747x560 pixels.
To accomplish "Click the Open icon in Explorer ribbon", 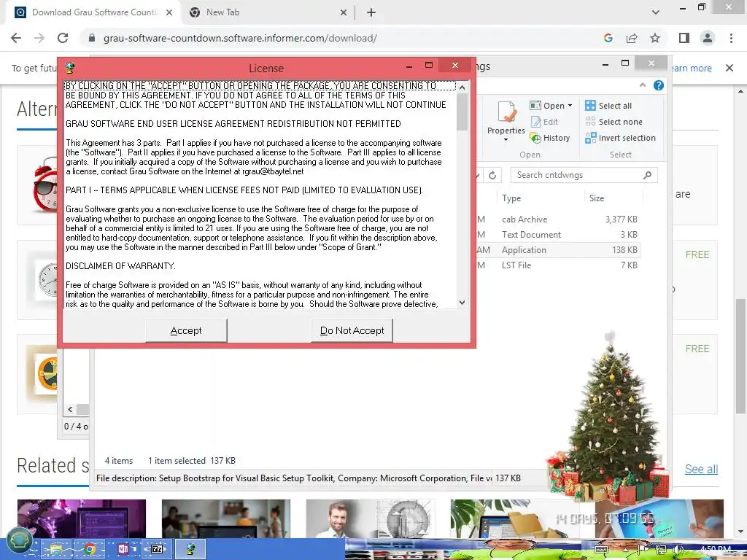I will (x=535, y=106).
